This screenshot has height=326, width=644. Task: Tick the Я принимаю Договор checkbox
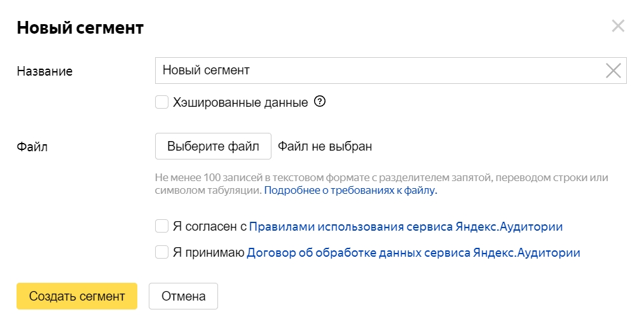coord(162,252)
